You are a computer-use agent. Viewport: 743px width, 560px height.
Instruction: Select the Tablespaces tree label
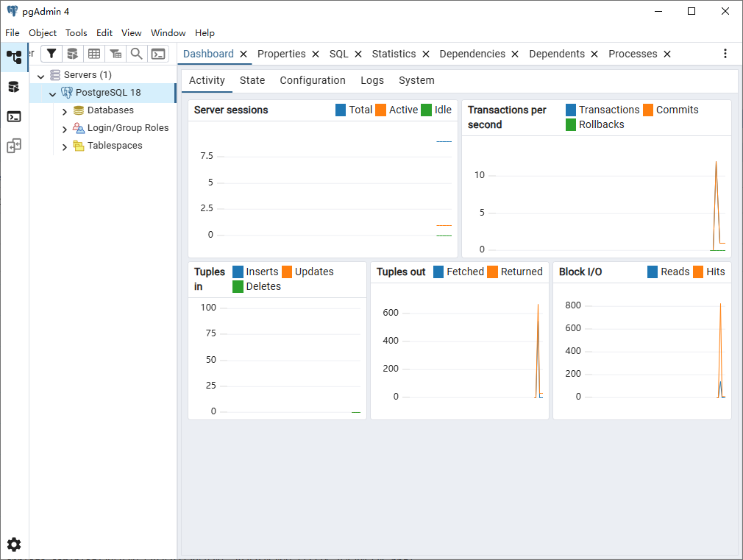115,146
